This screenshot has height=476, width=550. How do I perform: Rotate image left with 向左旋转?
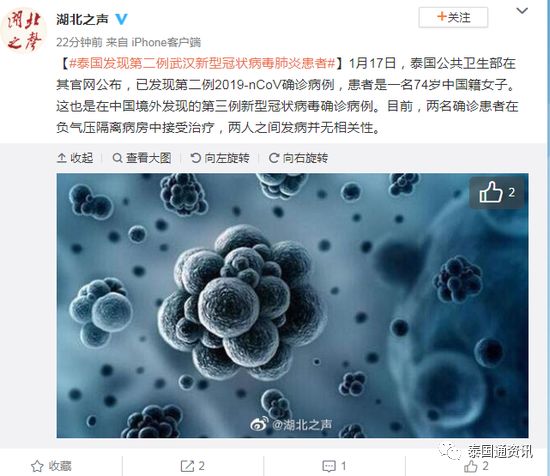[220, 158]
